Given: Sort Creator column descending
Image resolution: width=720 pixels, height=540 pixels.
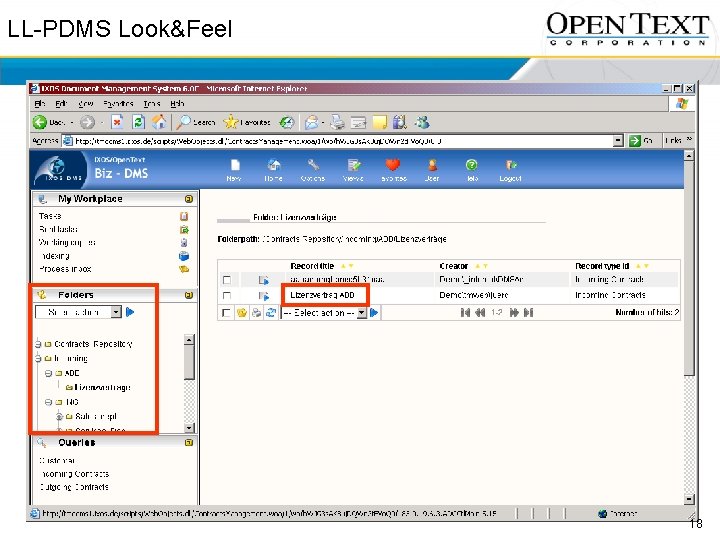Looking at the screenshot, I should point(485,266).
